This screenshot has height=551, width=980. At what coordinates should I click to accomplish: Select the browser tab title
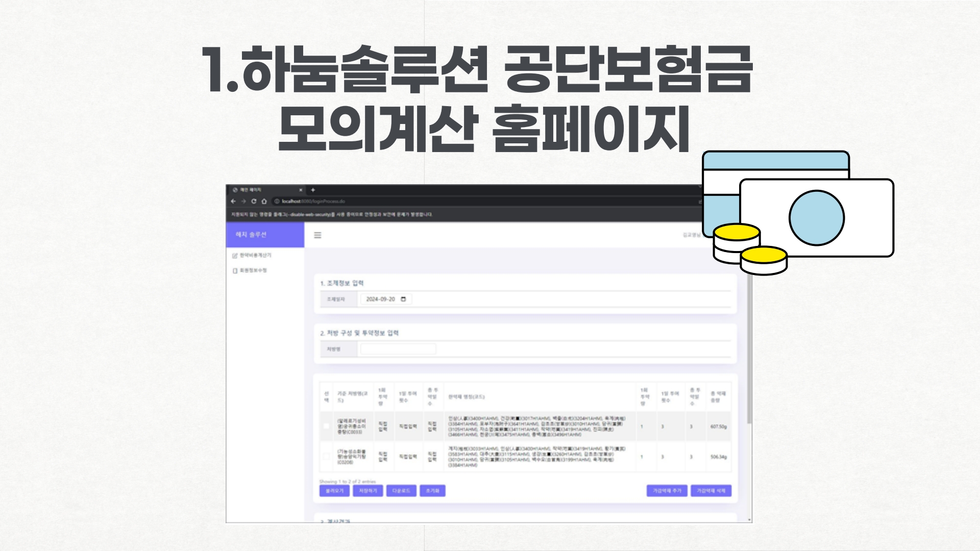[251, 190]
